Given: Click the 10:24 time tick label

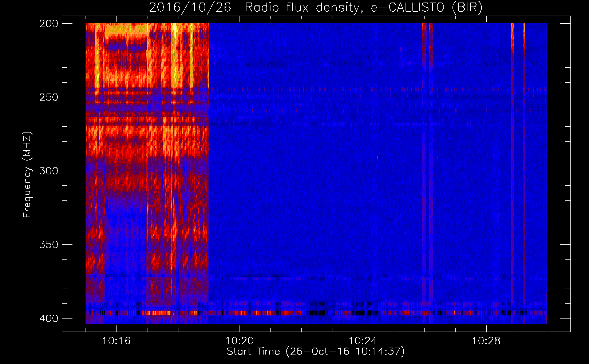Looking at the screenshot, I should point(363,341).
